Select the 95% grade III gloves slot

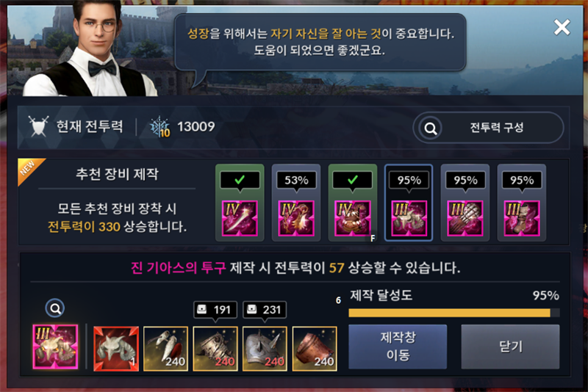pos(465,203)
